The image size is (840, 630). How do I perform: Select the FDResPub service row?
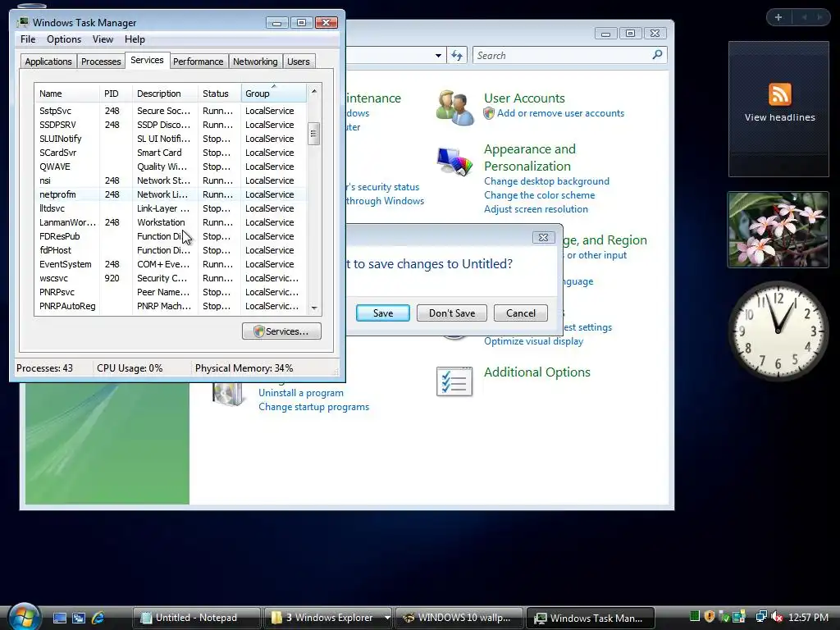(171, 236)
